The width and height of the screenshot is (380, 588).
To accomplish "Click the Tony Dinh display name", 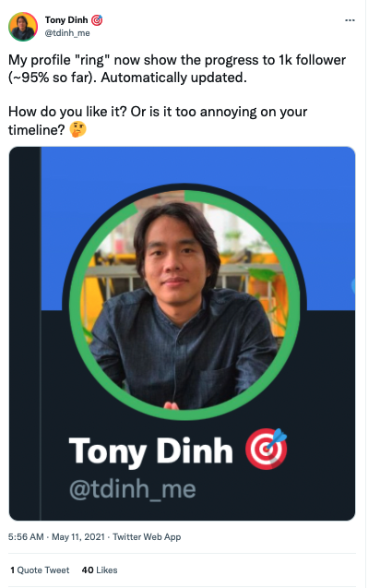I will click(x=66, y=20).
